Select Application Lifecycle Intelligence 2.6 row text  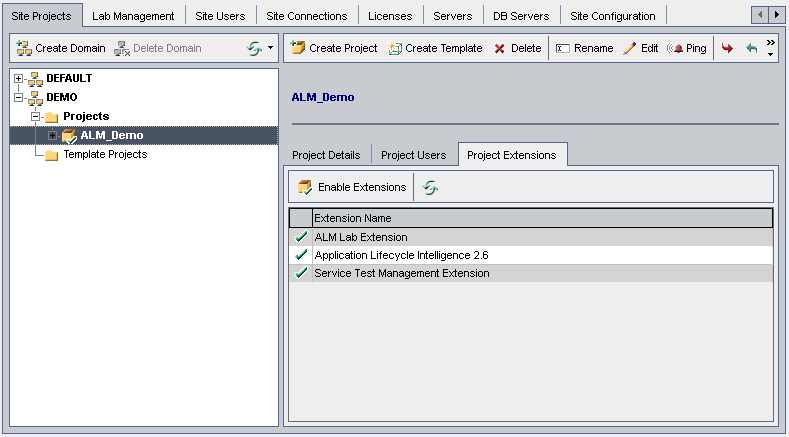pos(402,255)
